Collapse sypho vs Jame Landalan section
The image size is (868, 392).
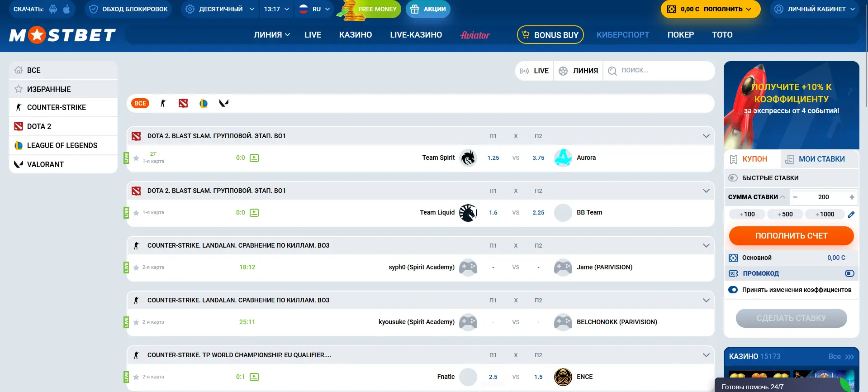[x=706, y=246]
